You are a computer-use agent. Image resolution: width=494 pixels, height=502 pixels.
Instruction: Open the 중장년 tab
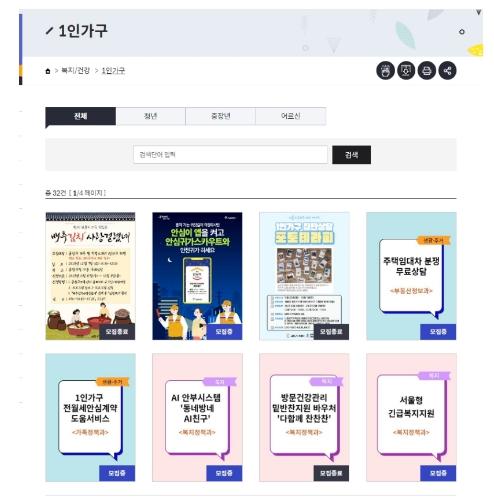tap(221, 116)
